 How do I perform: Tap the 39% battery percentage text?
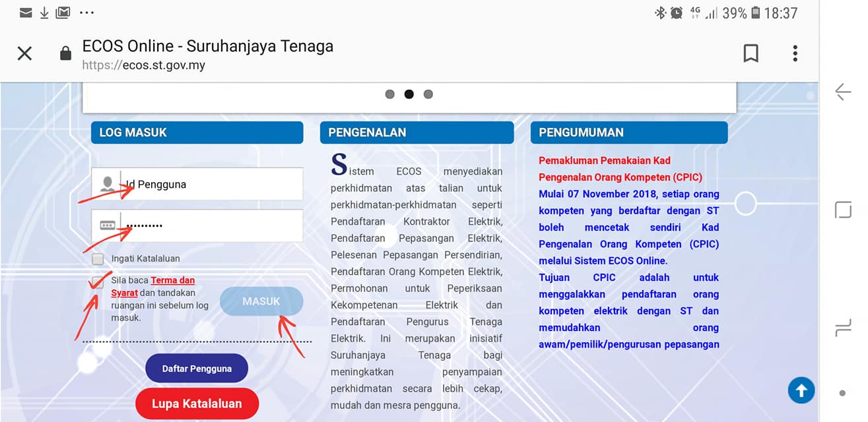734,13
